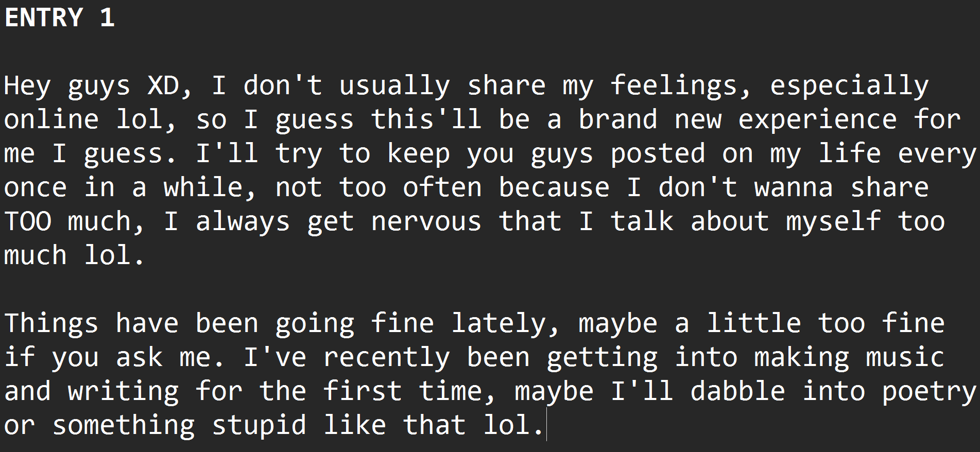Place cursor on the word 'lately'

coord(498,323)
